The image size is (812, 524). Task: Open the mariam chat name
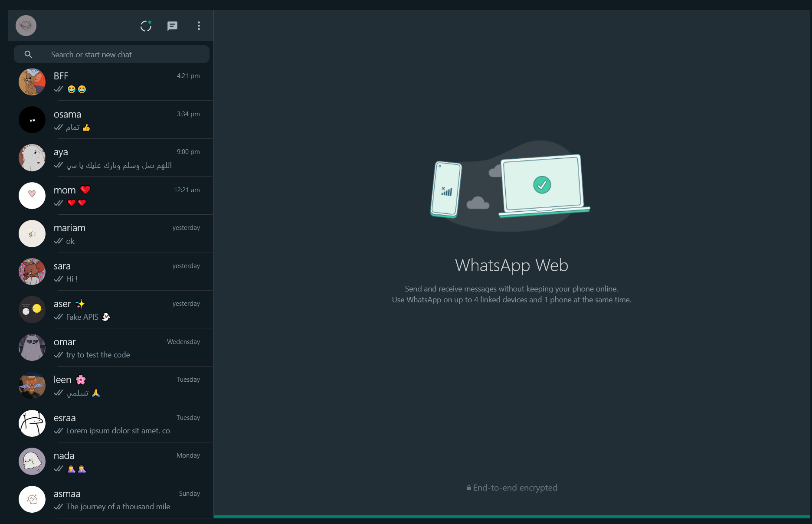click(x=69, y=228)
